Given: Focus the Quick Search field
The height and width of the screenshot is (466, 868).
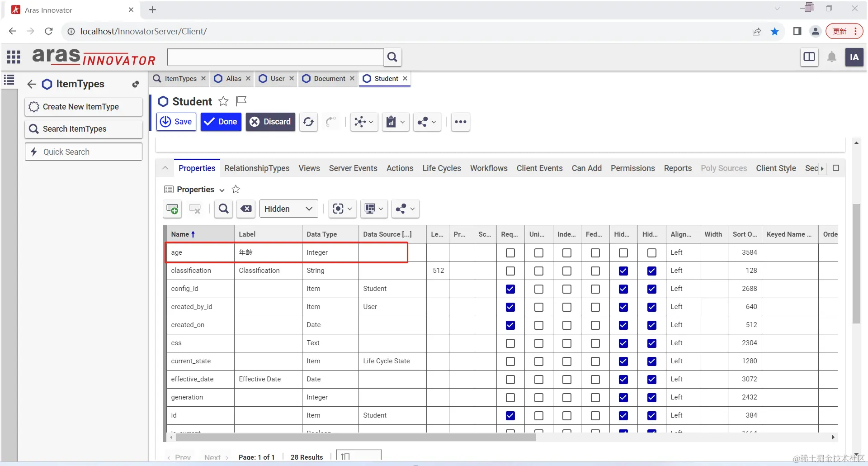Looking at the screenshot, I should (x=84, y=152).
